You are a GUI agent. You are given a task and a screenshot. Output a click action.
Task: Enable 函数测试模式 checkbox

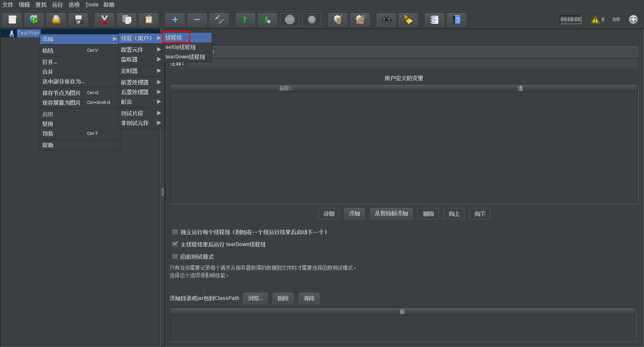175,257
